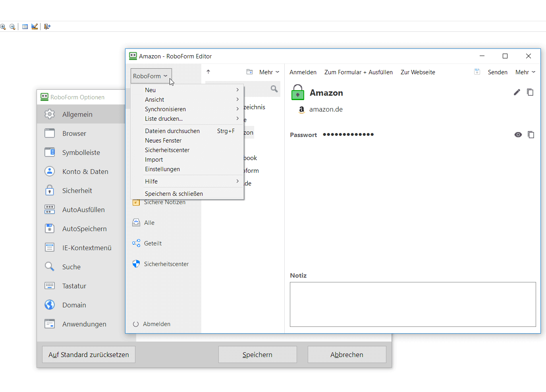Select Suche in RoboForm Optionen

click(x=81, y=267)
